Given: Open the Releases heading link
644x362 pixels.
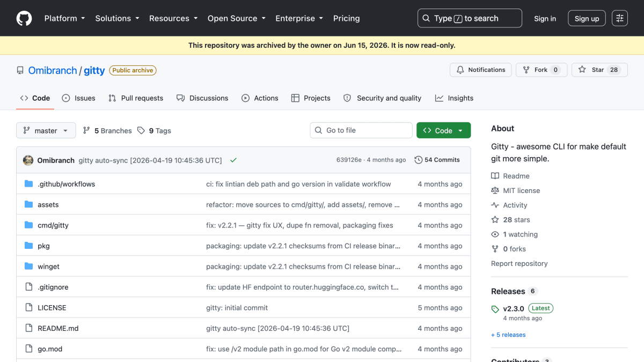Looking at the screenshot, I should pyautogui.click(x=508, y=291).
